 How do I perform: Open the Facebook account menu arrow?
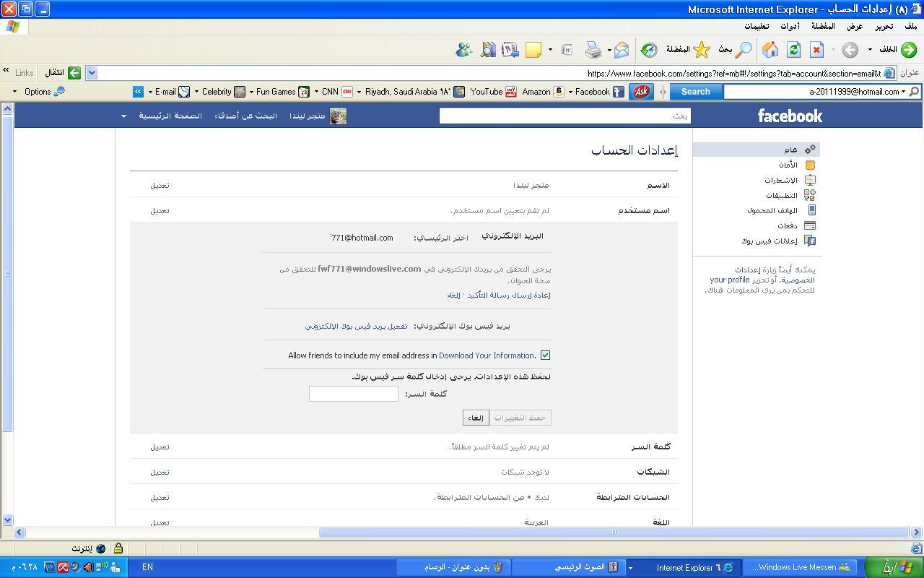[123, 116]
